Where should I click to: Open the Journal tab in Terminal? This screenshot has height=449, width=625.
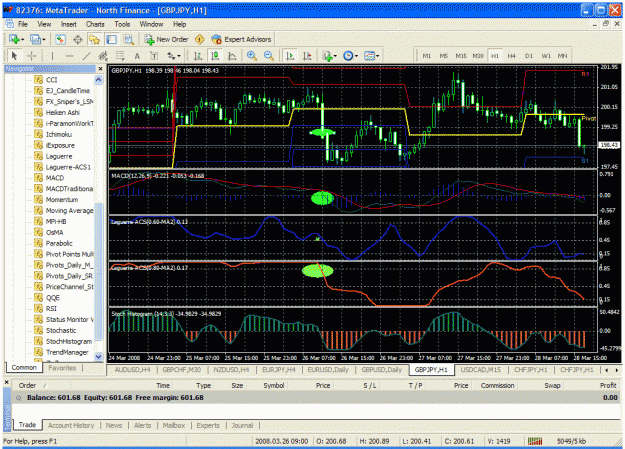pos(242,425)
